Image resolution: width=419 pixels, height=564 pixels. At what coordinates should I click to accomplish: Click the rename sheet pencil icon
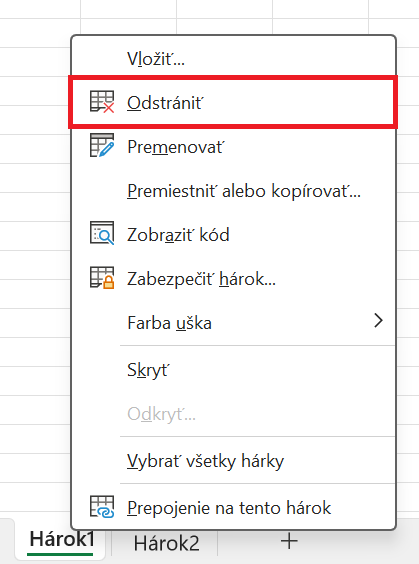102,146
